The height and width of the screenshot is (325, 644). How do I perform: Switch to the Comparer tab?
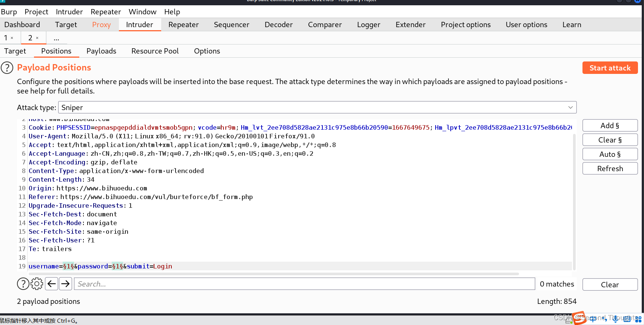[325, 25]
